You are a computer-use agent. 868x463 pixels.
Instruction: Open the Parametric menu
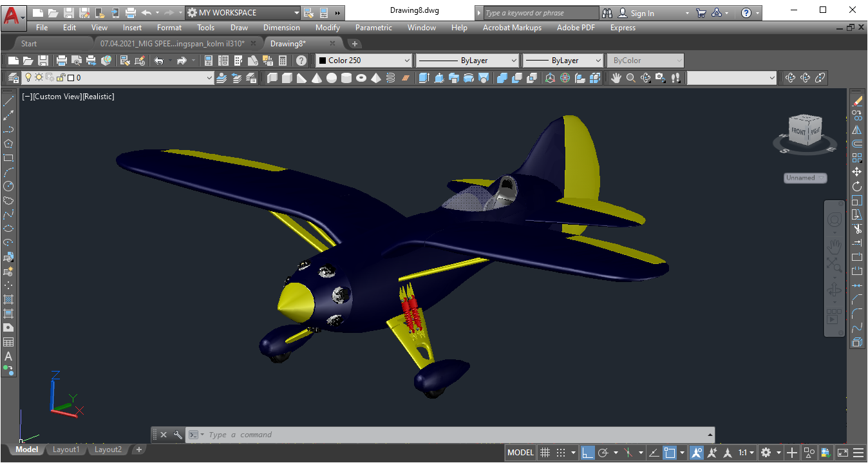click(373, 28)
